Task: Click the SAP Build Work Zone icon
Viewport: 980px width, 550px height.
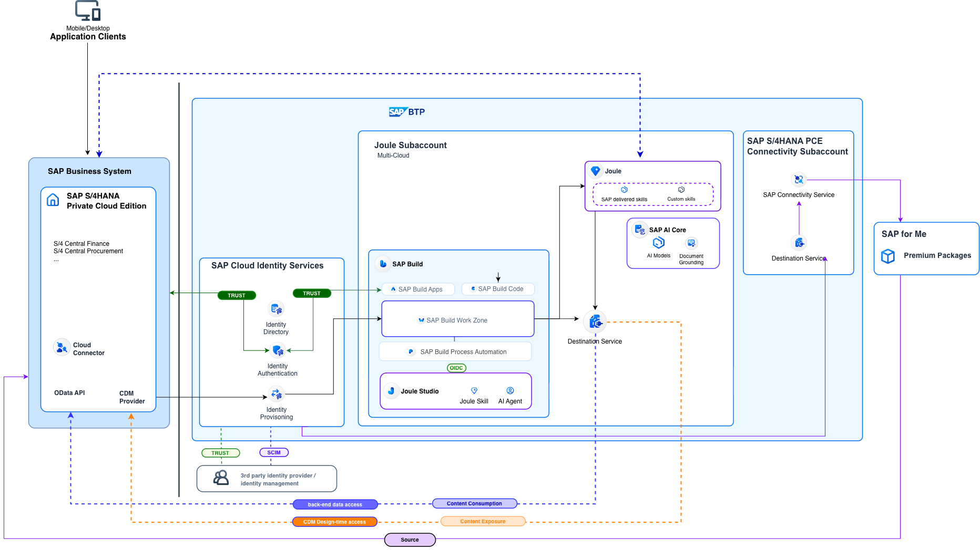Action: (421, 320)
